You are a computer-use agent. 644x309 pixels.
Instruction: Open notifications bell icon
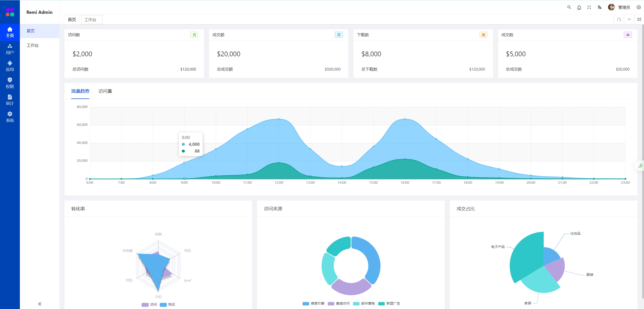[579, 7]
